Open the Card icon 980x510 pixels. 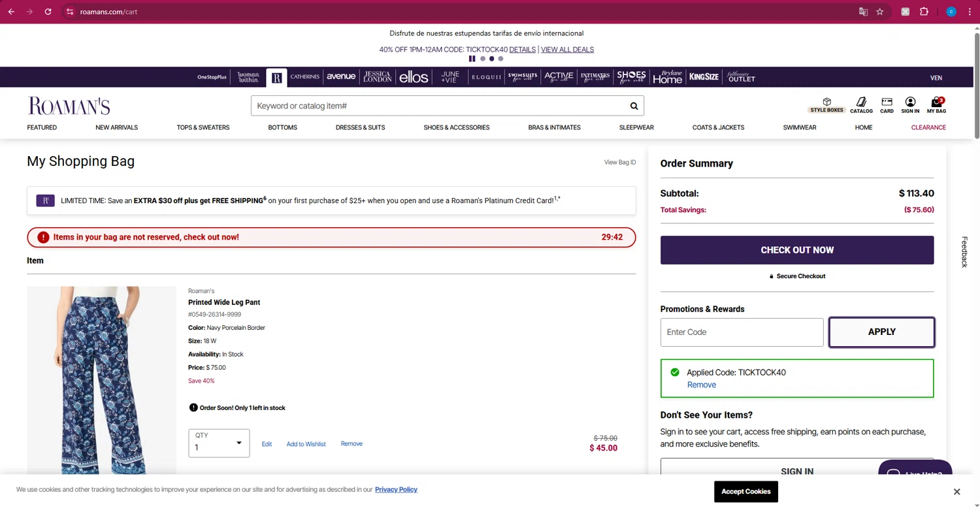tap(887, 105)
